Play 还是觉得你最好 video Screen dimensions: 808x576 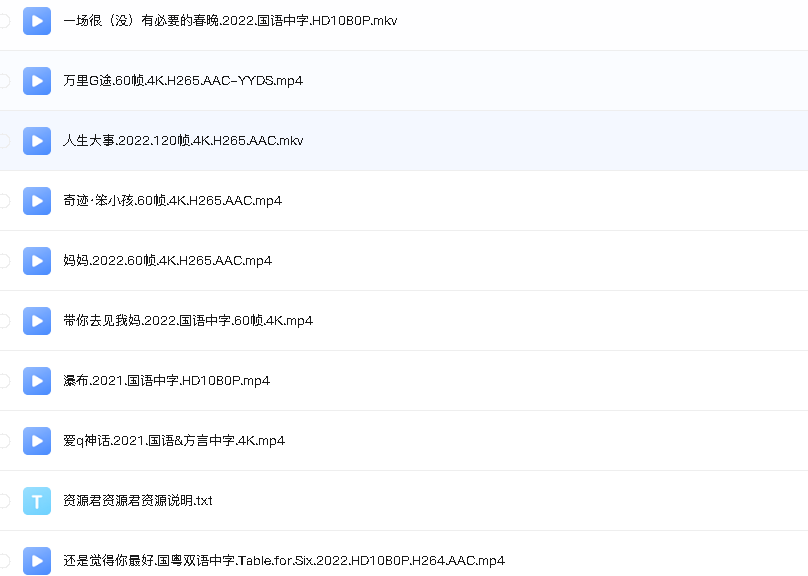(37, 560)
